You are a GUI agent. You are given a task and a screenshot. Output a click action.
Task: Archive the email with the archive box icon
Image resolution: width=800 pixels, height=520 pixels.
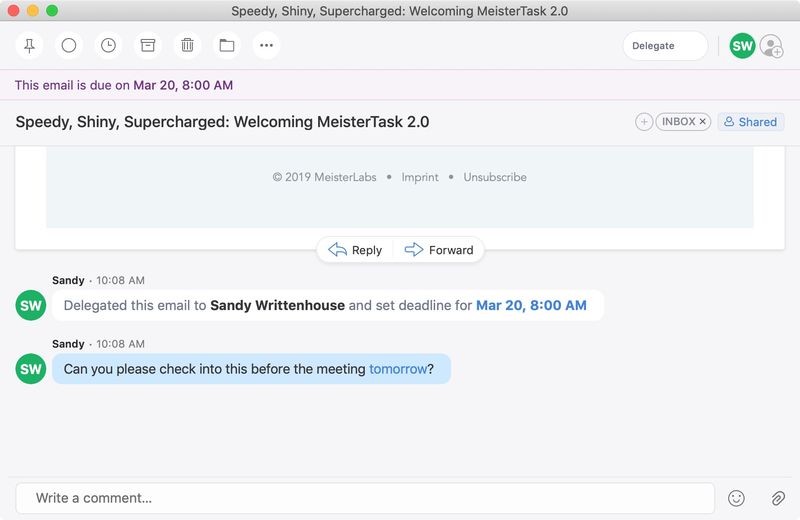click(148, 46)
